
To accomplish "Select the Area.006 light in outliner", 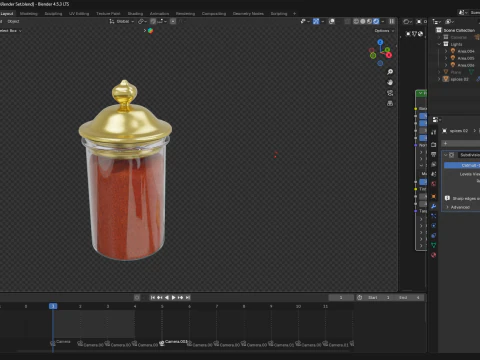I will click(466, 65).
